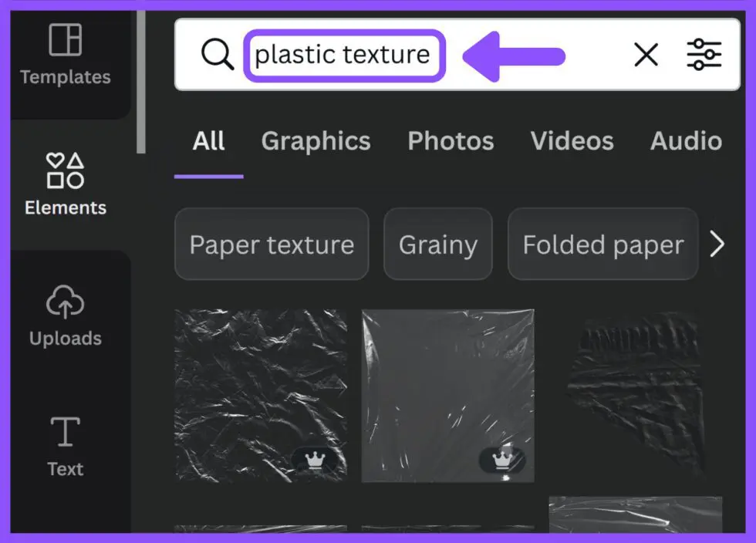The width and height of the screenshot is (756, 543).
Task: Select the Folded paper suggestion chip
Action: 603,244
